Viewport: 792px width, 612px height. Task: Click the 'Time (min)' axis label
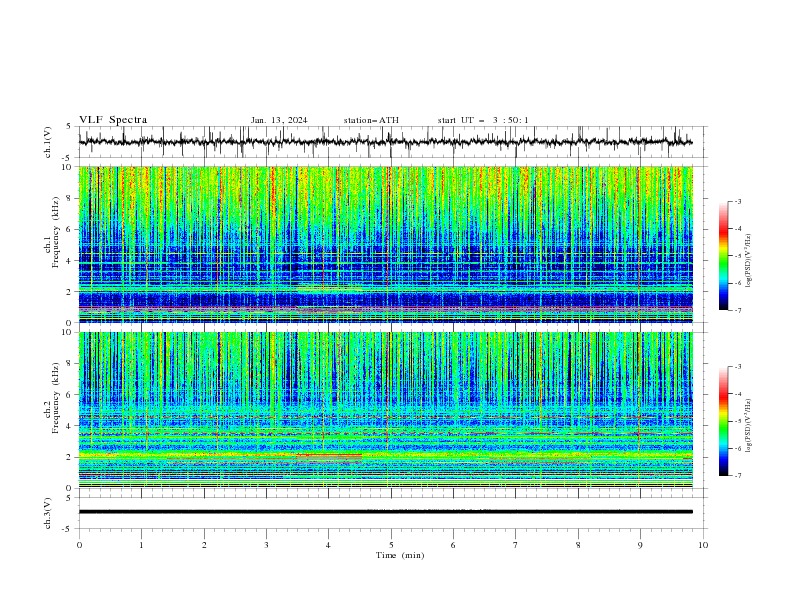(x=400, y=555)
